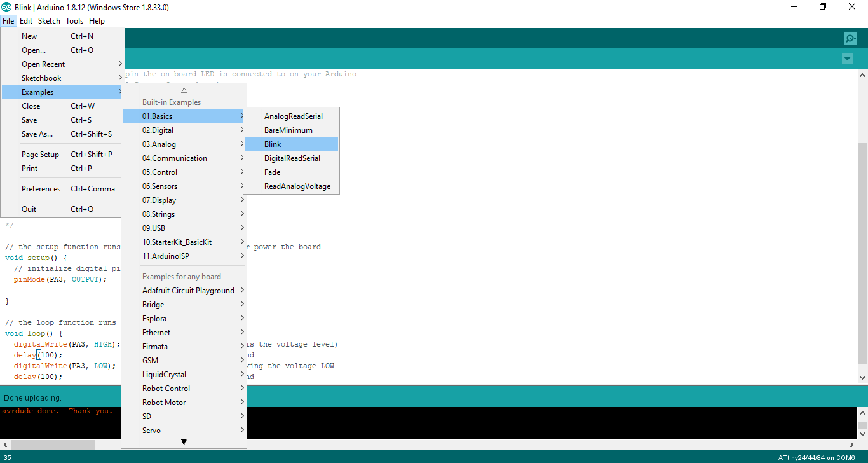Expand the 04.Communication examples submenu

tap(184, 158)
